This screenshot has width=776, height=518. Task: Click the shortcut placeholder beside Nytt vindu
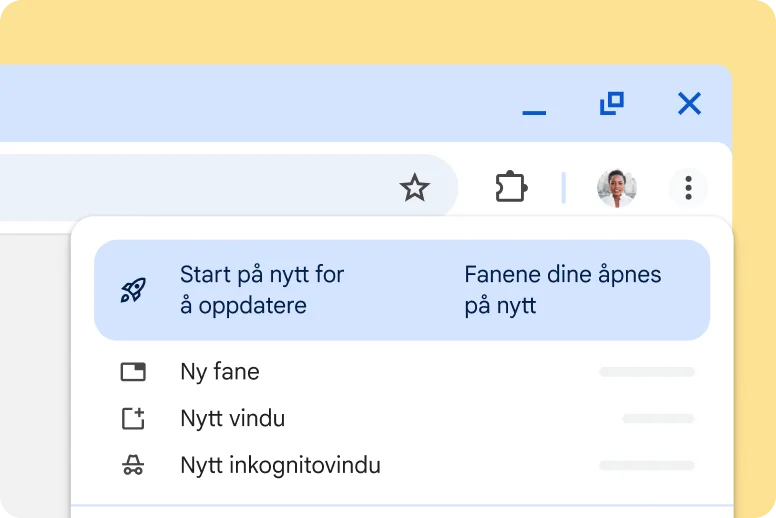point(657,419)
